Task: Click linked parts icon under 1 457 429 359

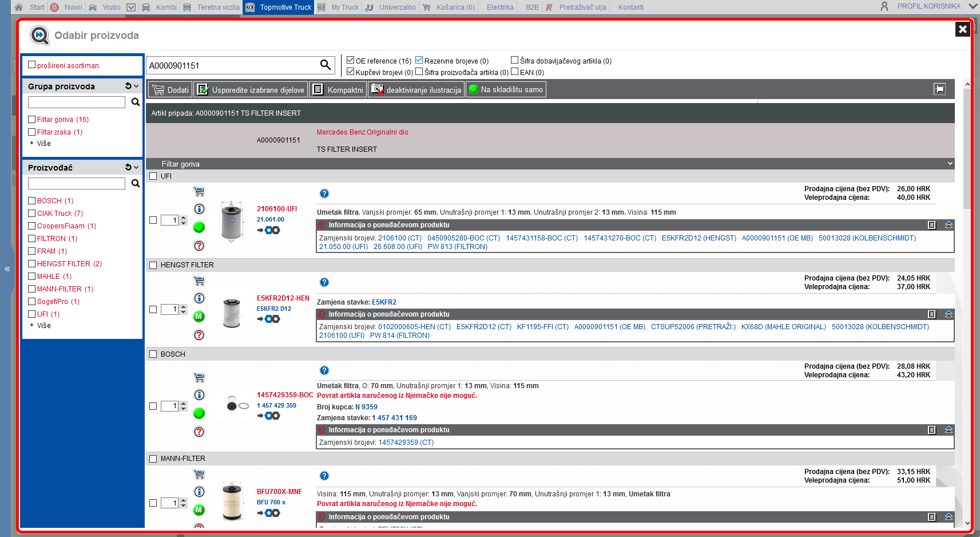Action: [268, 416]
